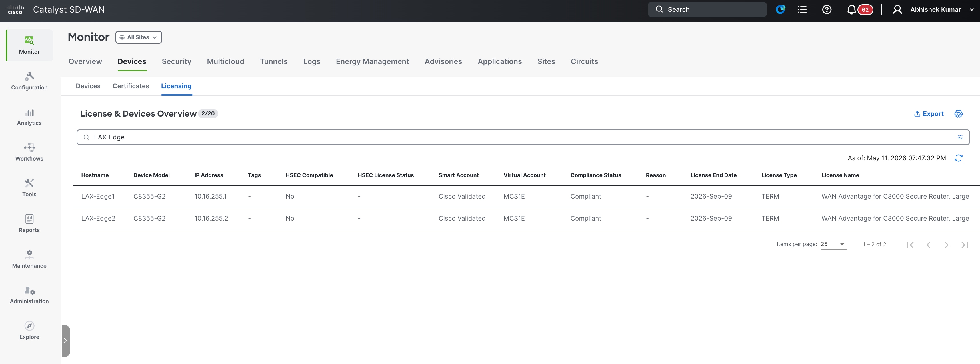Image resolution: width=980 pixels, height=364 pixels.
Task: Click the LAX-Edge table search field
Action: pos(523,137)
